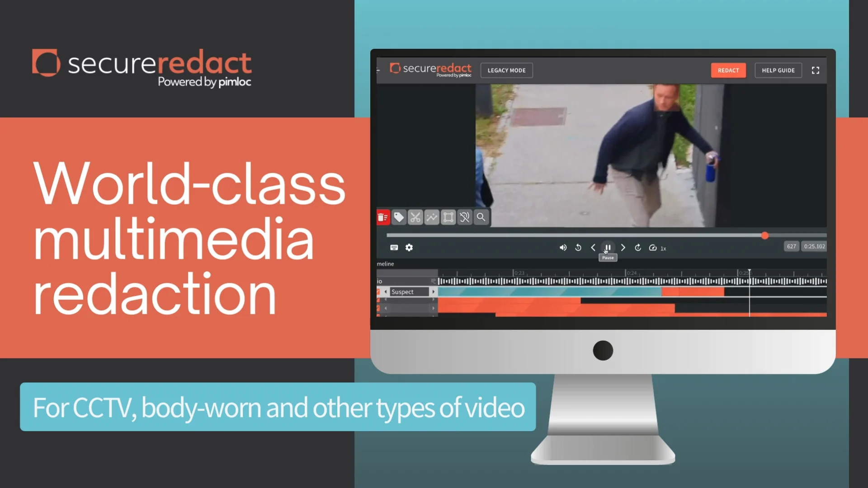Pause the video playback
This screenshot has height=488, width=868.
pos(608,248)
